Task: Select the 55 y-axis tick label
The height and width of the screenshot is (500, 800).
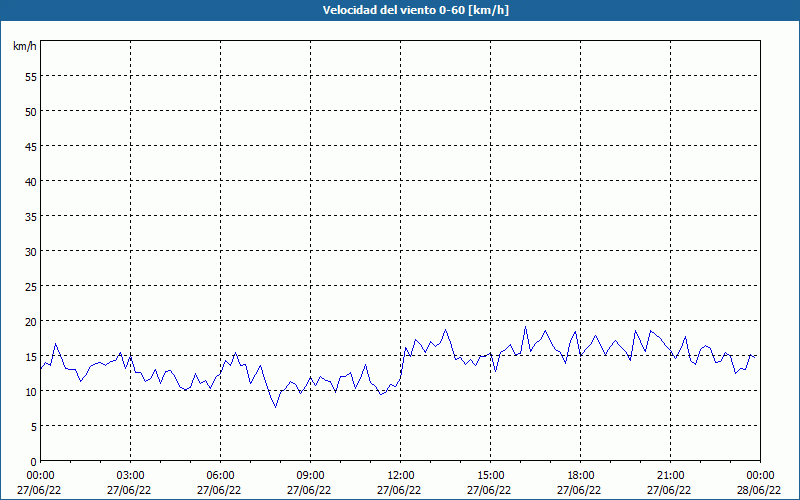Action: point(31,77)
